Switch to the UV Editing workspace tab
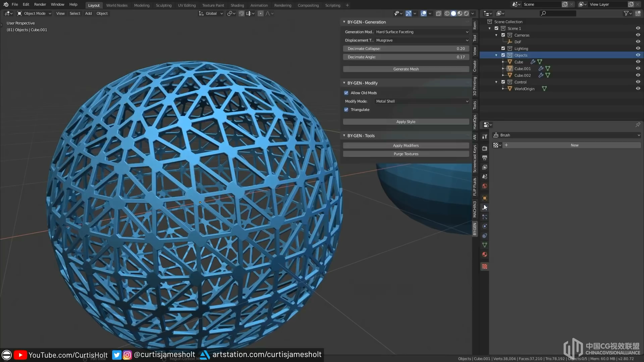This screenshot has width=644, height=362. (x=187, y=5)
